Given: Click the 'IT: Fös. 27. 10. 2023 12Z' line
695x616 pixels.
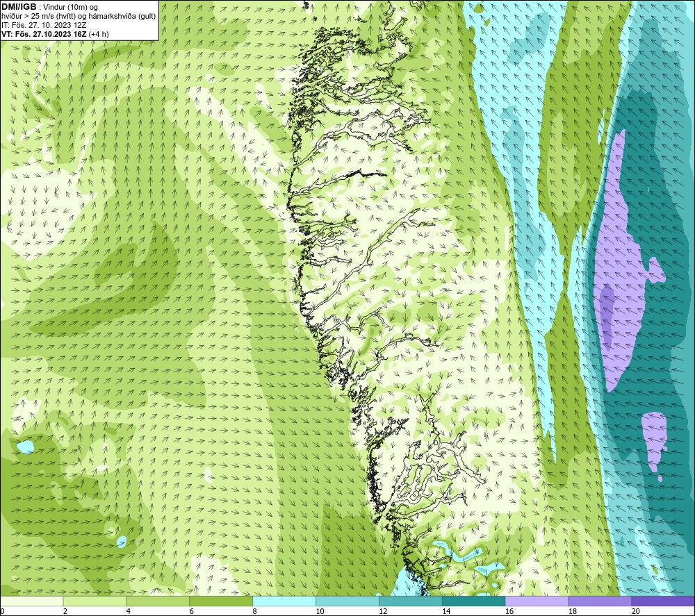Looking at the screenshot, I should click(44, 25).
